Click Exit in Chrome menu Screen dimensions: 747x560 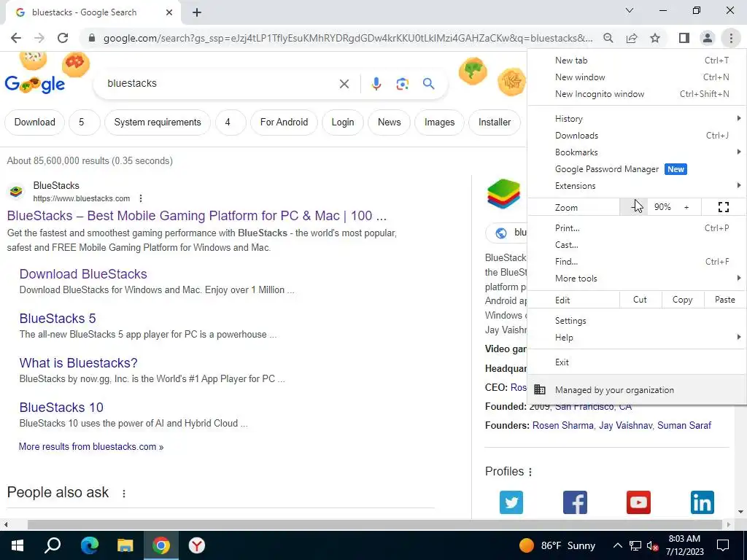coord(637,362)
